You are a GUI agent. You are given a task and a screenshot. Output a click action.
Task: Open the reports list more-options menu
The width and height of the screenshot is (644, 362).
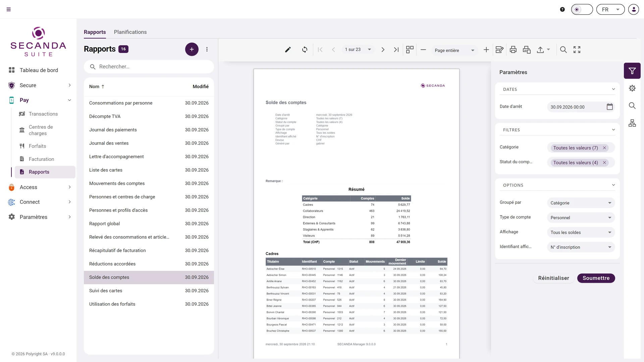pyautogui.click(x=207, y=49)
